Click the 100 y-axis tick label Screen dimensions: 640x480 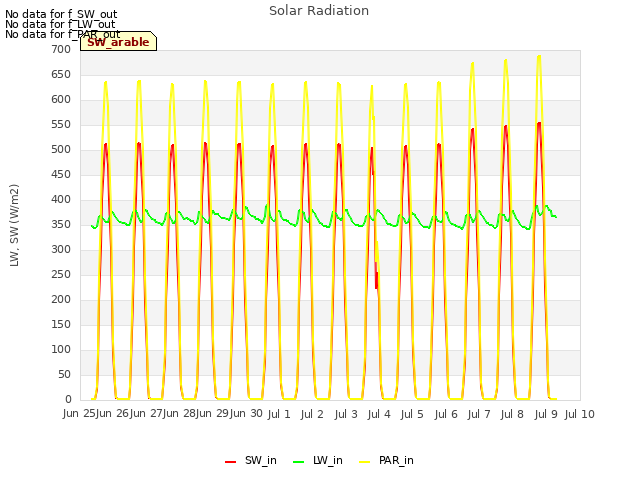coord(61,349)
